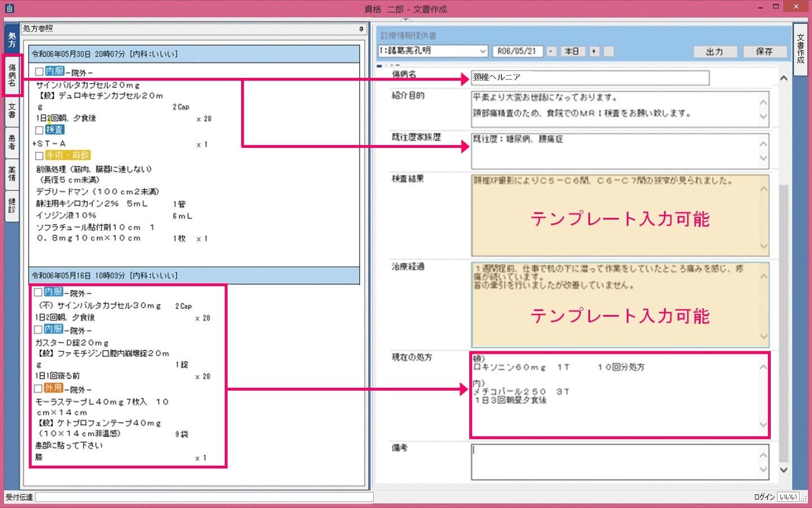Click the plus button next to 本日
The height and width of the screenshot is (508, 812).
coord(594,51)
